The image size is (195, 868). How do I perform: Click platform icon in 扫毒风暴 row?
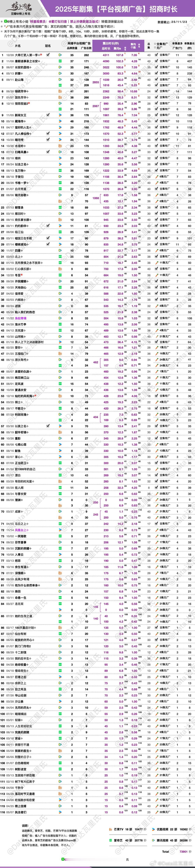pyautogui.click(x=60, y=152)
